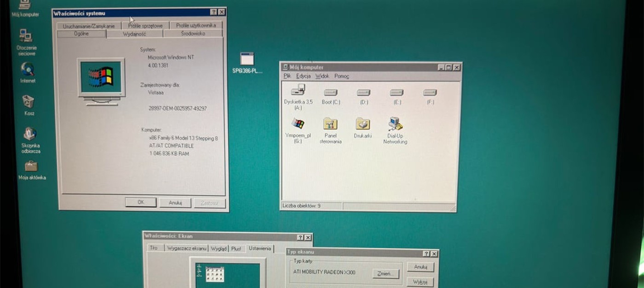Switch to the Profile sprzętowe tab

click(x=145, y=26)
